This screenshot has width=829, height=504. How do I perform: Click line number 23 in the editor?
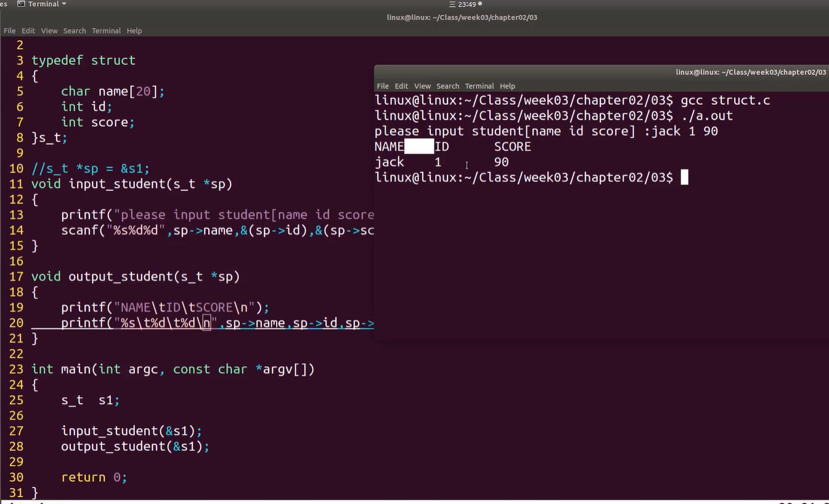point(17,369)
